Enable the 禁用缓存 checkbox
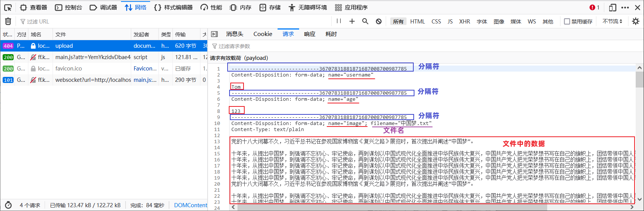This screenshot has height=211, width=644. pos(567,22)
